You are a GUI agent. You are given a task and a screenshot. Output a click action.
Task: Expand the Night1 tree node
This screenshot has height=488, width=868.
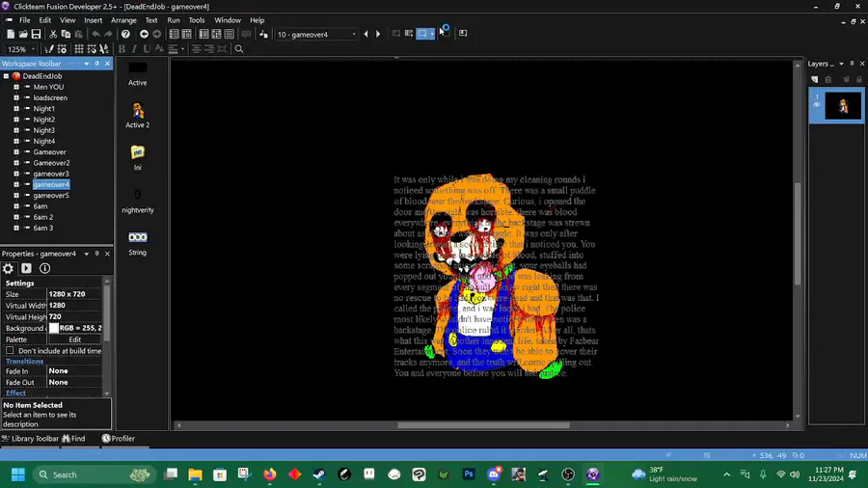16,109
